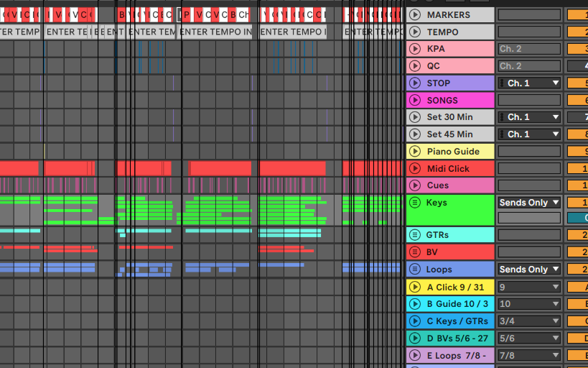Image resolution: width=588 pixels, height=368 pixels.
Task: Select the A Click 9 / 31 track header
Action: [x=457, y=287]
